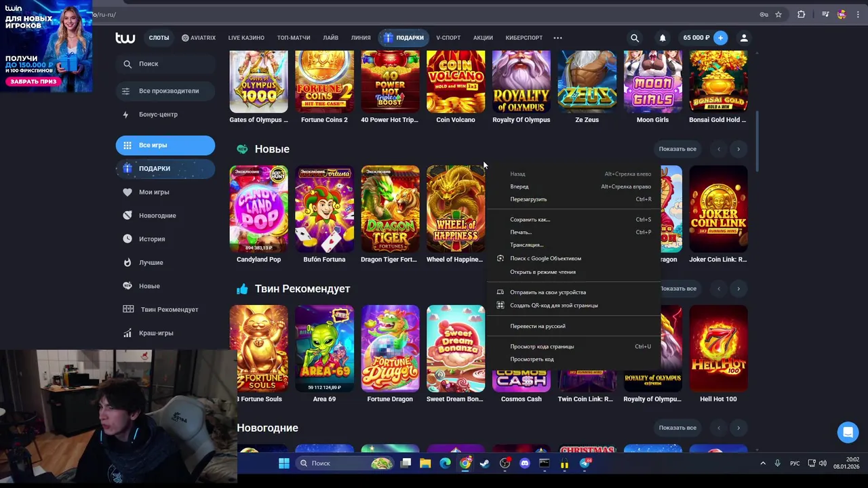Expand Все производители filter
Image resolution: width=868 pixels, height=488 pixels.
click(x=165, y=91)
